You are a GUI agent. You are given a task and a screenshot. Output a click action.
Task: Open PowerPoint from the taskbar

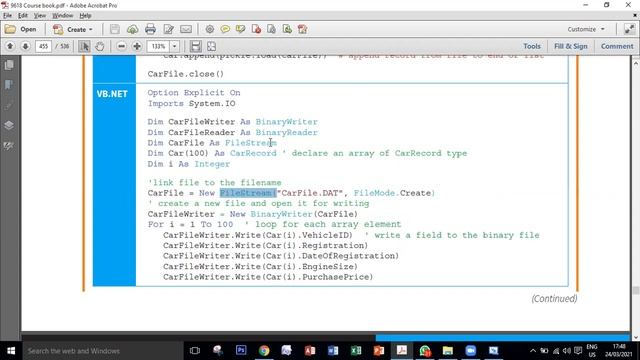tap(379, 351)
